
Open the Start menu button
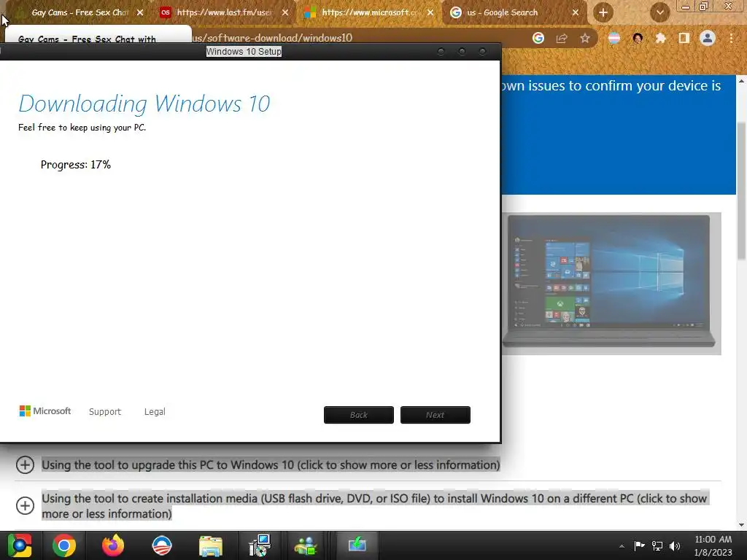(20, 545)
